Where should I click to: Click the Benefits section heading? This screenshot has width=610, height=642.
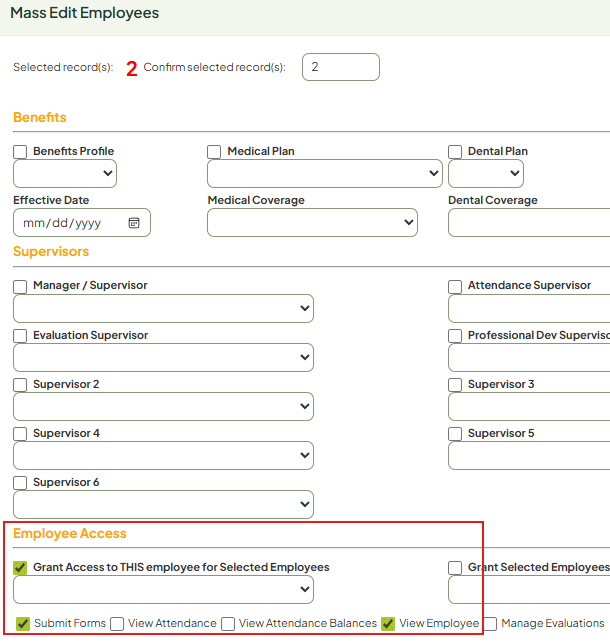point(40,118)
